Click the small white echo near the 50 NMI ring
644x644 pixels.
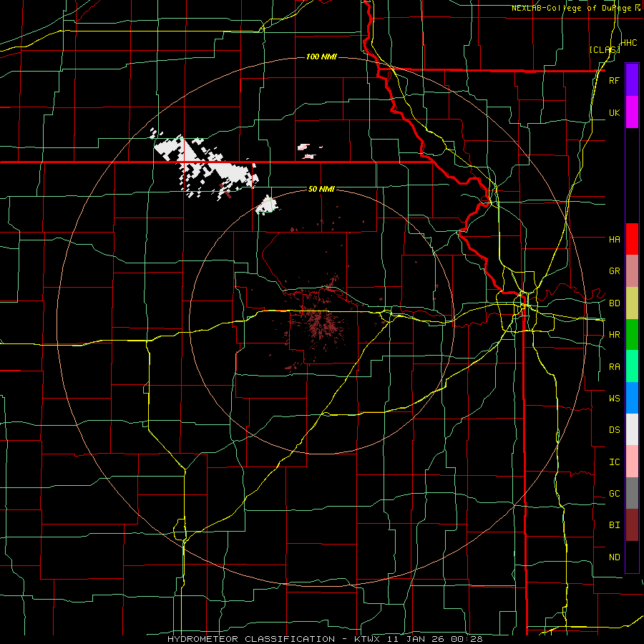pos(266,205)
